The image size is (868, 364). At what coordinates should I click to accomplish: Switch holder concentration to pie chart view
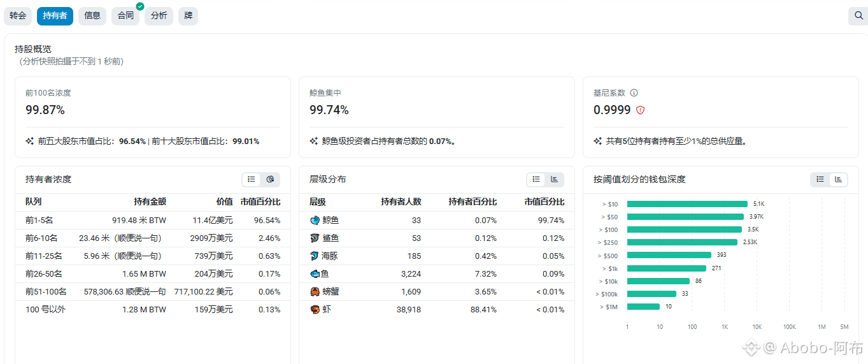[270, 180]
